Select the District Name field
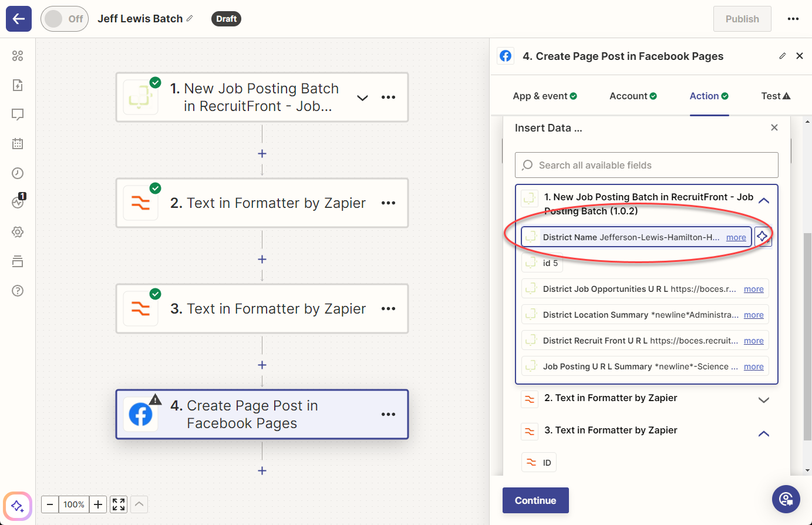The image size is (812, 525). 636,237
